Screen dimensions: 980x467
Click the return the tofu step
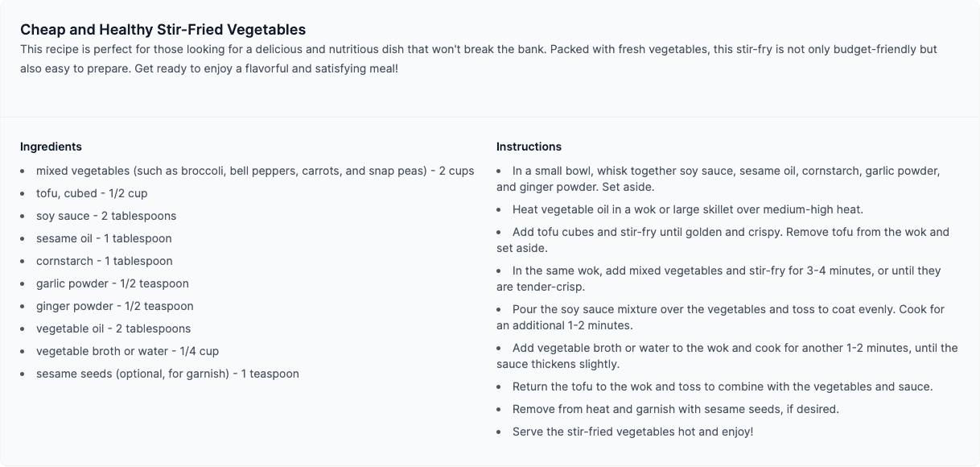[x=722, y=386]
